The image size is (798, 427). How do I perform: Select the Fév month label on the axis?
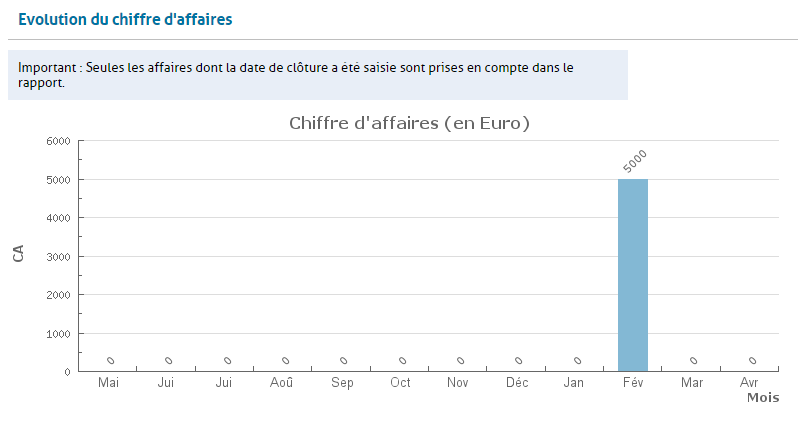point(632,383)
